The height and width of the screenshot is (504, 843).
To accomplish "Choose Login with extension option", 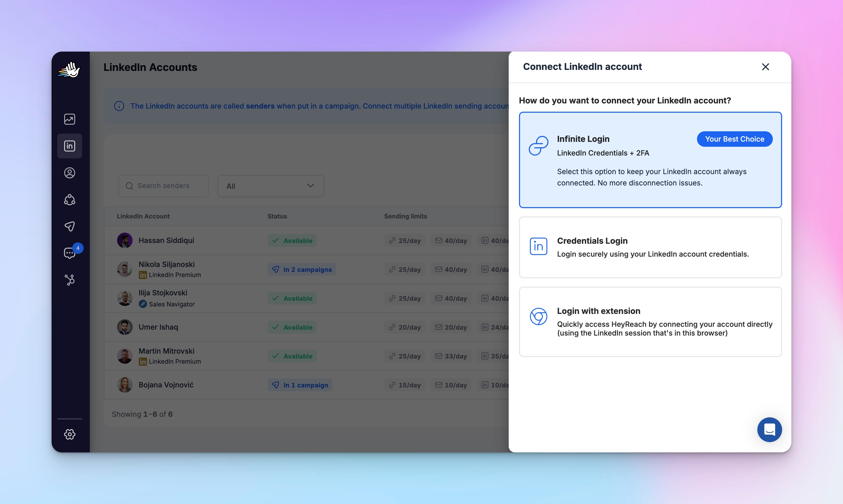I will pyautogui.click(x=650, y=322).
